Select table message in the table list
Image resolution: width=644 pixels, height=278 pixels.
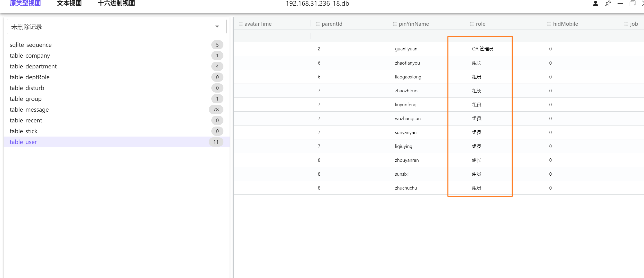29,110
